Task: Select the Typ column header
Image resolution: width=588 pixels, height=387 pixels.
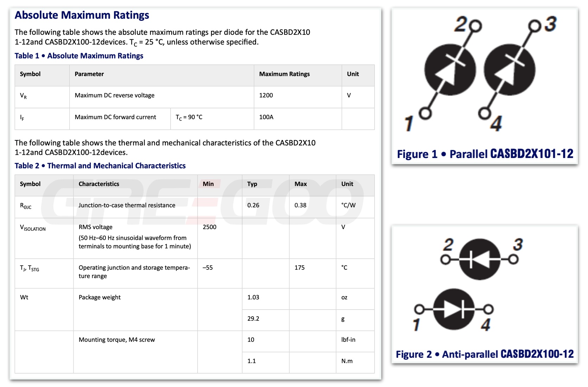Action: coord(266,185)
